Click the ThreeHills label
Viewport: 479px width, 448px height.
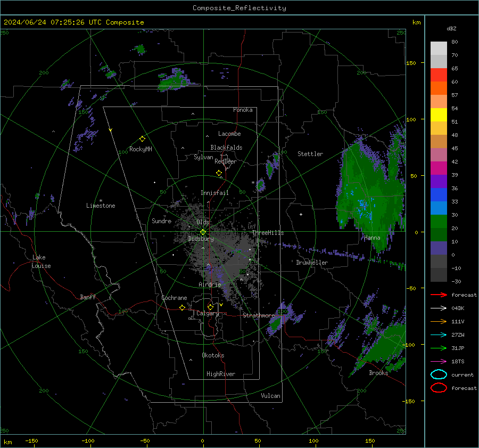coord(268,233)
